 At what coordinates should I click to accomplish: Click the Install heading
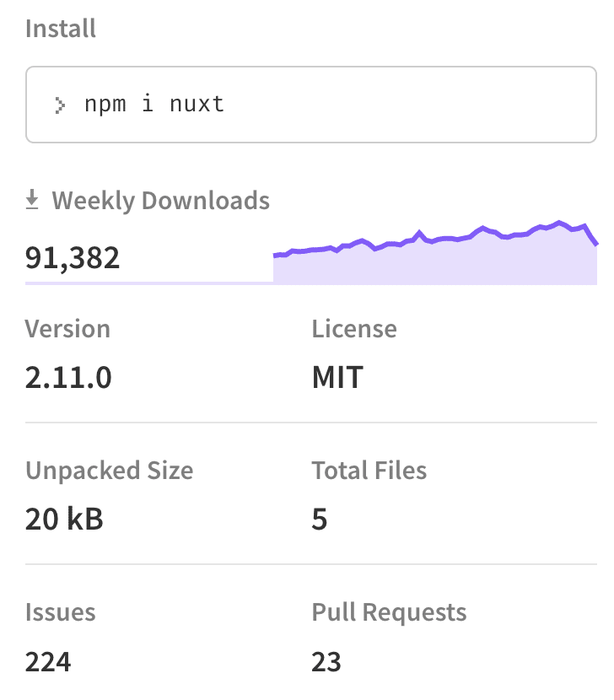coord(61,29)
